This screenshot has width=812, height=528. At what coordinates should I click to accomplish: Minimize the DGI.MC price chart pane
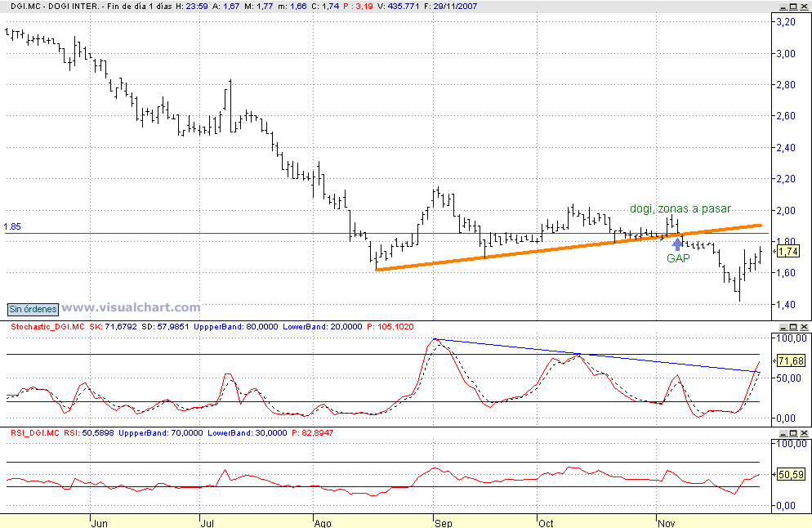[783, 7]
